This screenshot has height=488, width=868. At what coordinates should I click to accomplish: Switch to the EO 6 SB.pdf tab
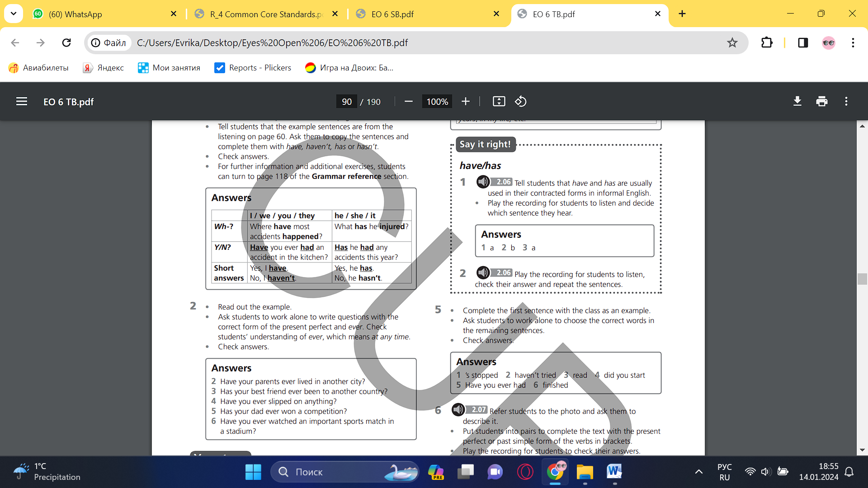pyautogui.click(x=392, y=14)
